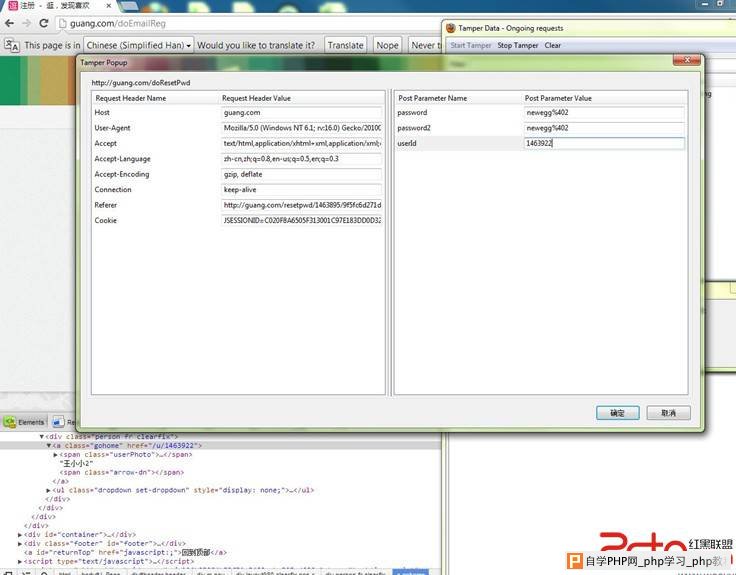Click Stop Tamper in the Tamper Data window
Viewport: 736px width, 575px height.
coord(518,46)
